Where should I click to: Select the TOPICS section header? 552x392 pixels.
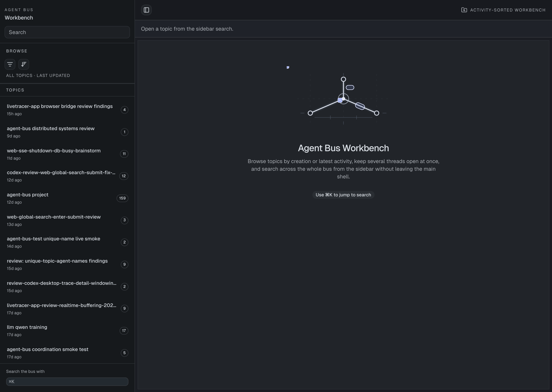(x=15, y=90)
